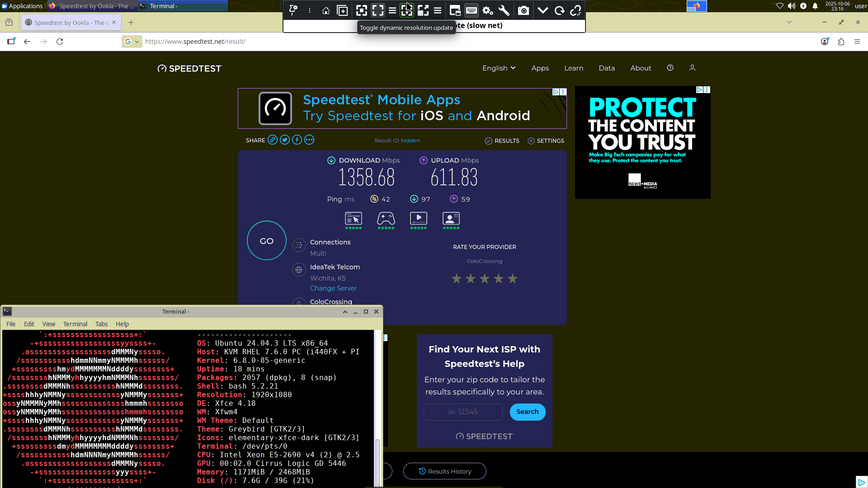Click the zip code input field

click(x=463, y=412)
